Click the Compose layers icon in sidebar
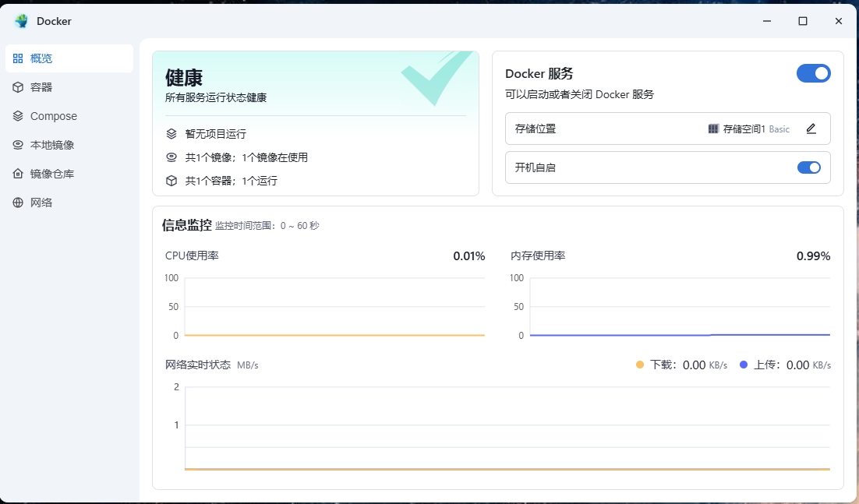 [x=18, y=116]
